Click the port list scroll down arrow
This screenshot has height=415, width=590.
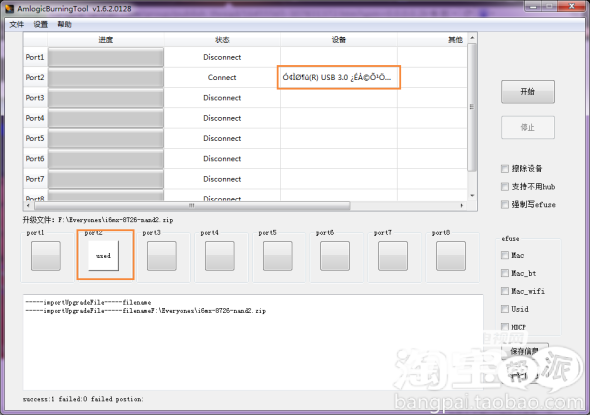[472, 196]
